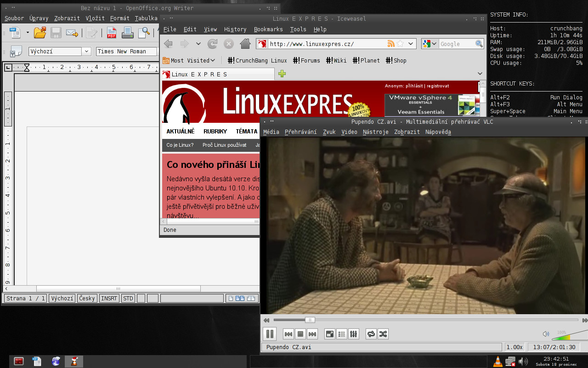Toggle fullscreen video in VLC
This screenshot has height=368, width=588.
(330, 334)
